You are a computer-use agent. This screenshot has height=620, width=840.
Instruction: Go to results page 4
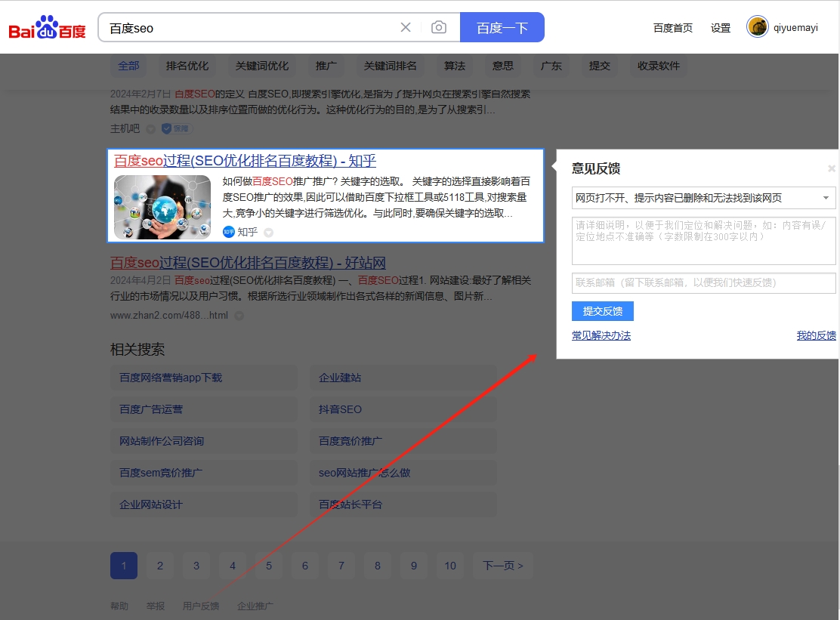[233, 566]
